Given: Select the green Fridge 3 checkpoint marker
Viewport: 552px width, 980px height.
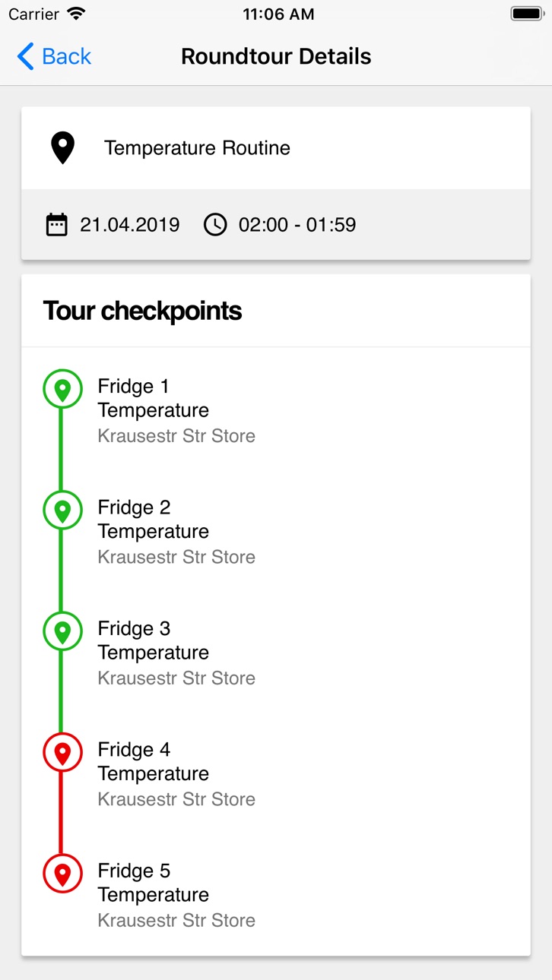Looking at the screenshot, I should click(62, 631).
